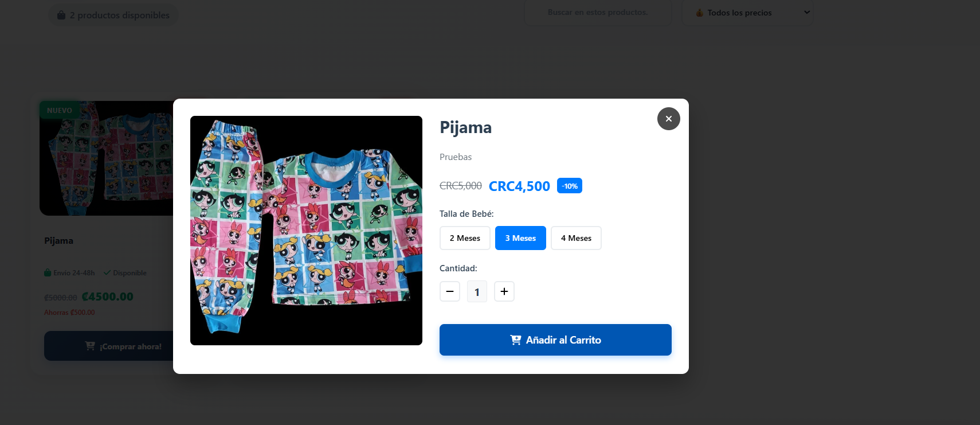Click the Añadir al Carrito button

[555, 340]
